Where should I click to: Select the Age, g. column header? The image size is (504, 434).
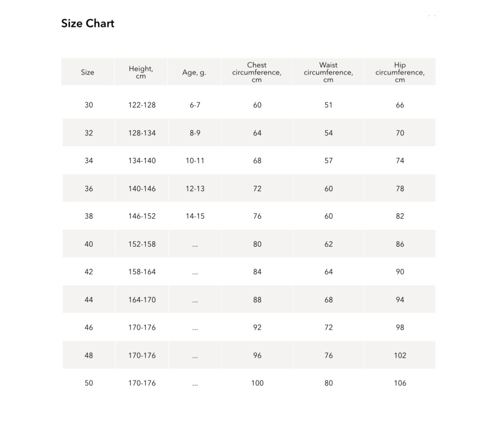point(194,73)
